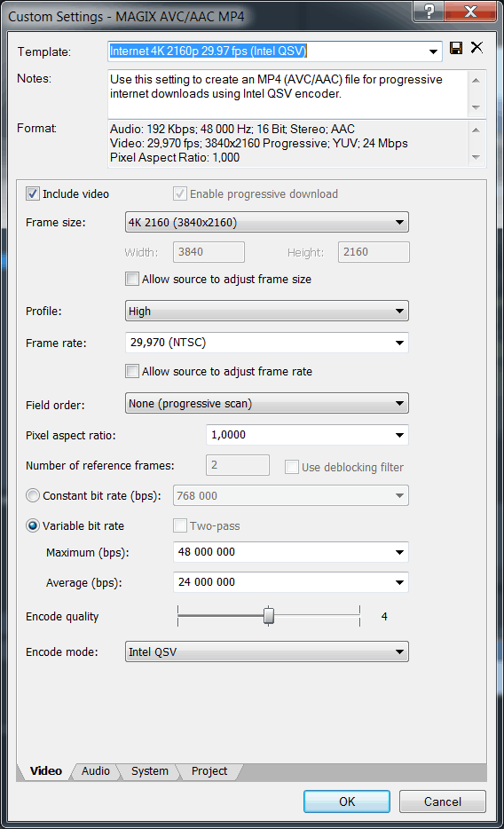Delete the template using the X icon
Screen dimensions: 504x829
[x=476, y=48]
